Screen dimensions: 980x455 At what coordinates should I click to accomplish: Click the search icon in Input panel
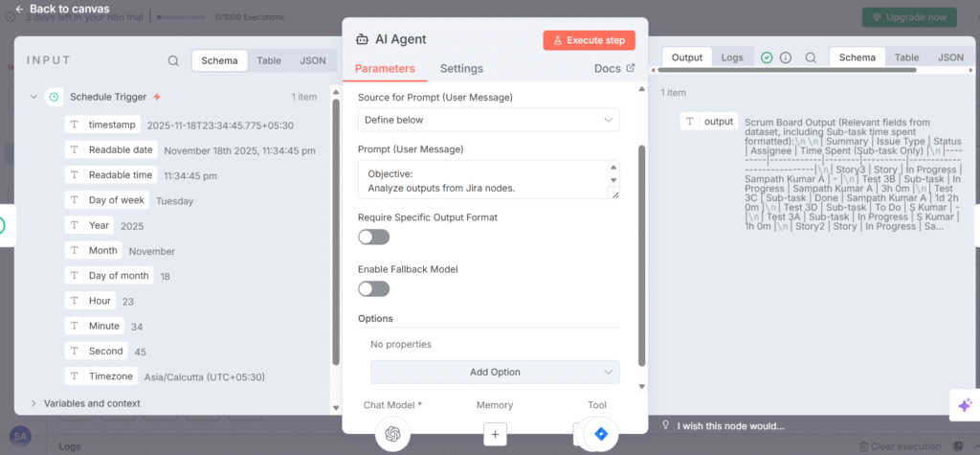[x=173, y=60]
